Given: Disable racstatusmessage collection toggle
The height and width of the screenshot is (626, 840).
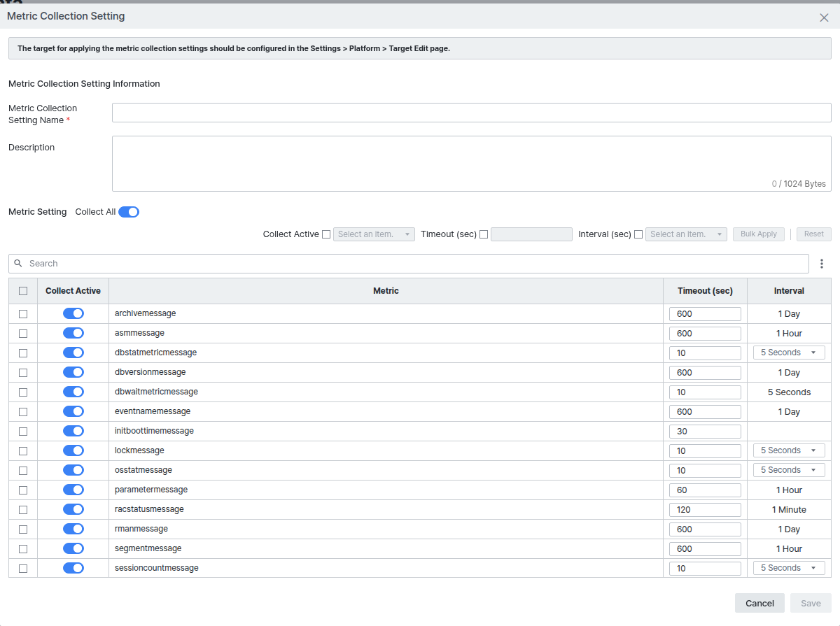Looking at the screenshot, I should click(73, 509).
